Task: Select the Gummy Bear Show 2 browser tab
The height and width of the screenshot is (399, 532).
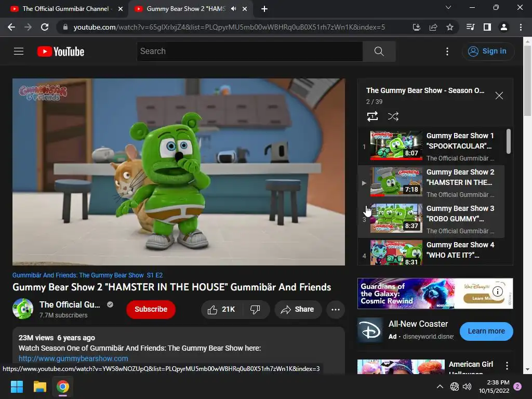Action: (x=185, y=9)
